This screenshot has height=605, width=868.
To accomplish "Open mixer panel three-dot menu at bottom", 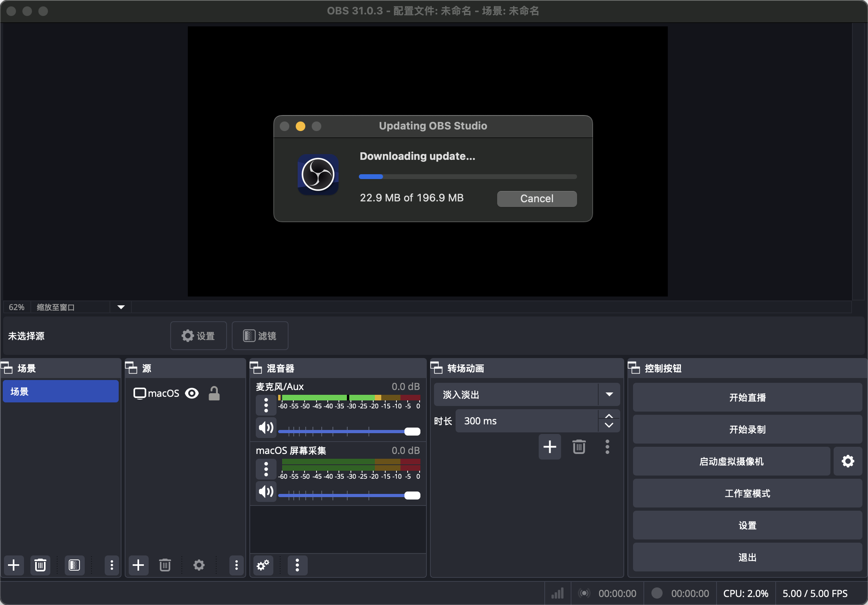I will [297, 565].
